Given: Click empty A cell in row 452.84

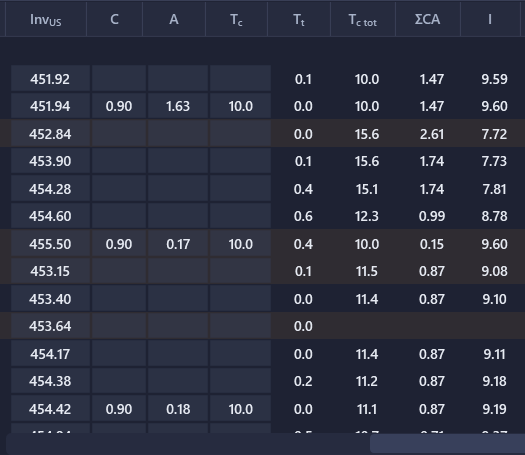Looking at the screenshot, I should [178, 134].
